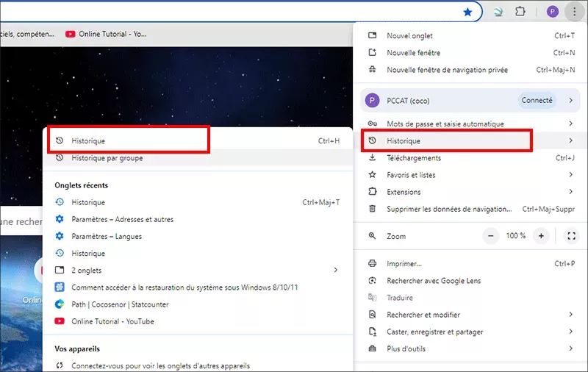Screen dimensions: 588x372
Task: Click the 100 % zoom value
Action: coord(516,236)
